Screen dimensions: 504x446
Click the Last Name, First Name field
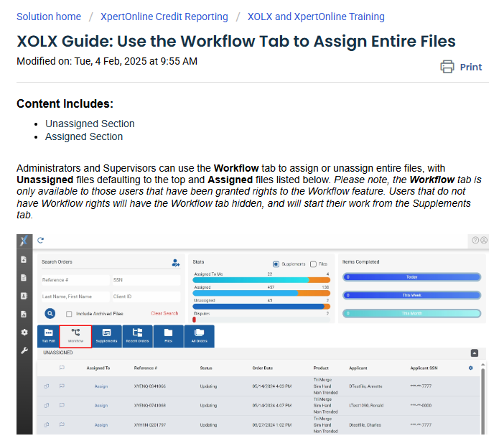[75, 297]
